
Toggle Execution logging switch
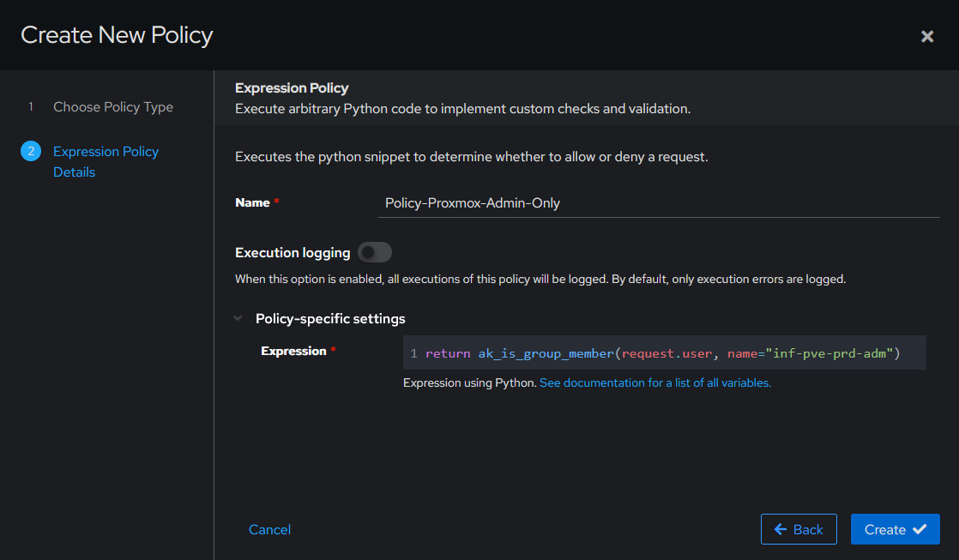pos(374,252)
